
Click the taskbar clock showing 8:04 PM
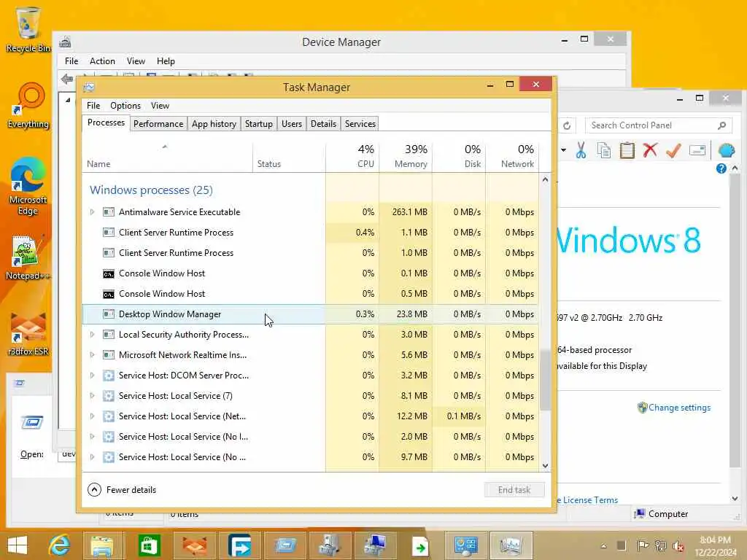[715, 545]
